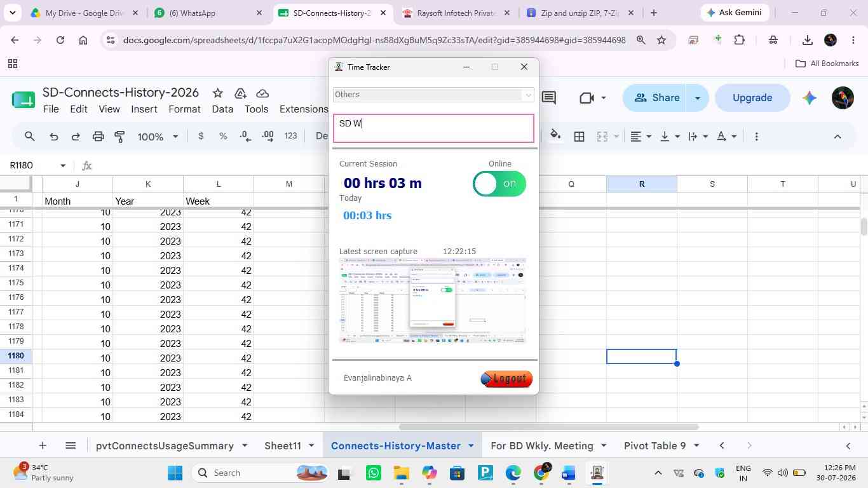The height and width of the screenshot is (488, 868).
Task: Switch to For BD Wkly. Meeting sheet tab
Action: [x=542, y=445]
